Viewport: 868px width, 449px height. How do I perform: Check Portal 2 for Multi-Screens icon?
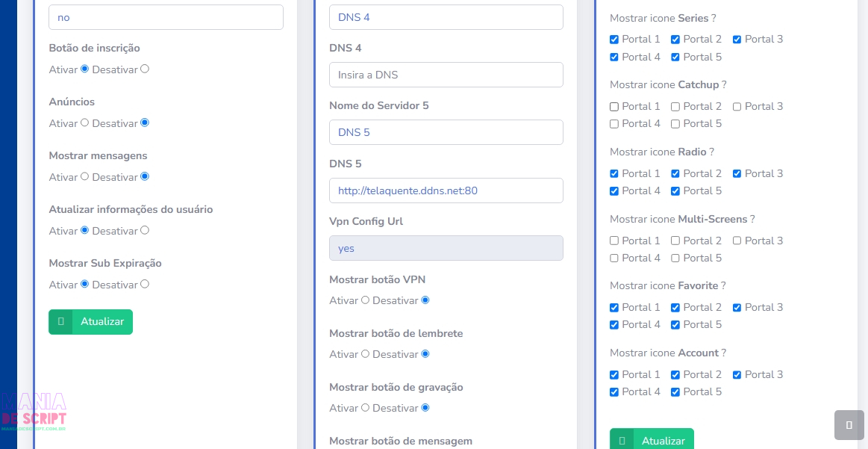tap(675, 241)
